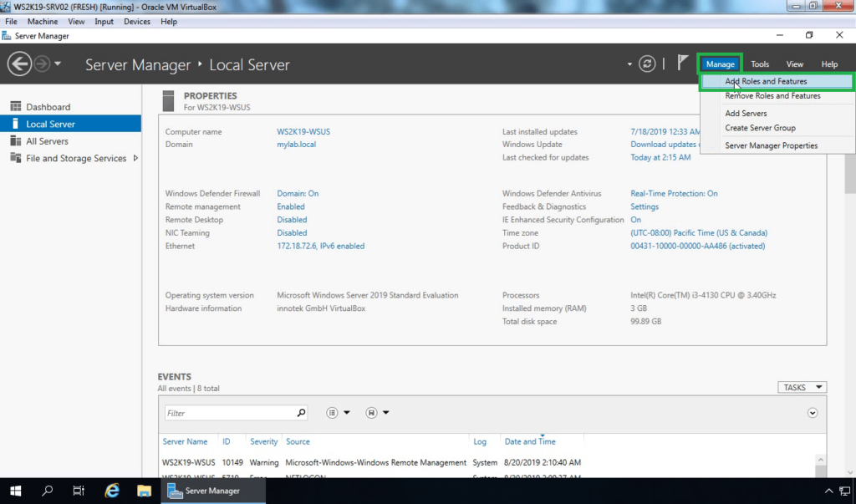Open the VirtualBox Input menu
The width and height of the screenshot is (856, 504).
[104, 22]
